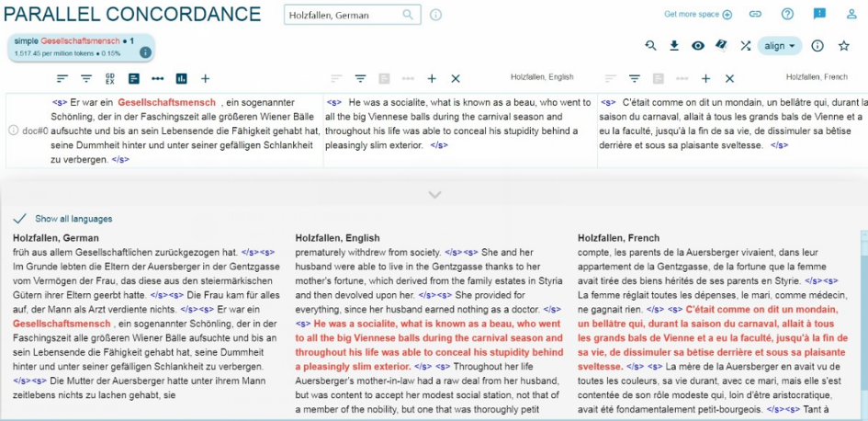Download the concordance results

(674, 46)
